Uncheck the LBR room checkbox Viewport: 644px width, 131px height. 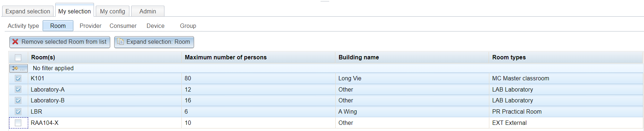pos(18,111)
